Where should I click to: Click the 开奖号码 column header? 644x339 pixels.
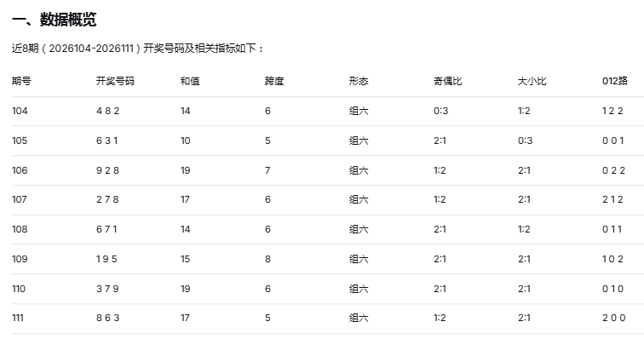tap(115, 81)
